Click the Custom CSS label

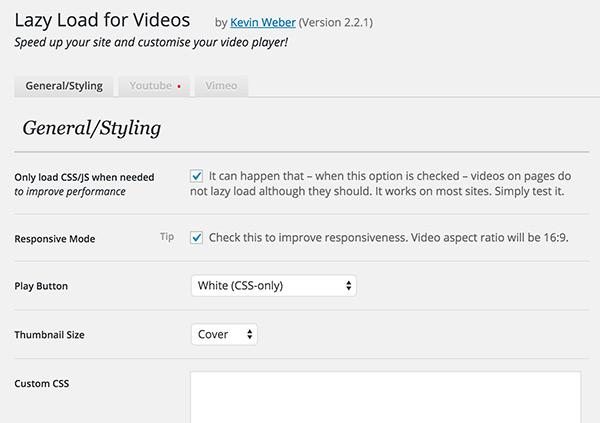pyautogui.click(x=42, y=384)
